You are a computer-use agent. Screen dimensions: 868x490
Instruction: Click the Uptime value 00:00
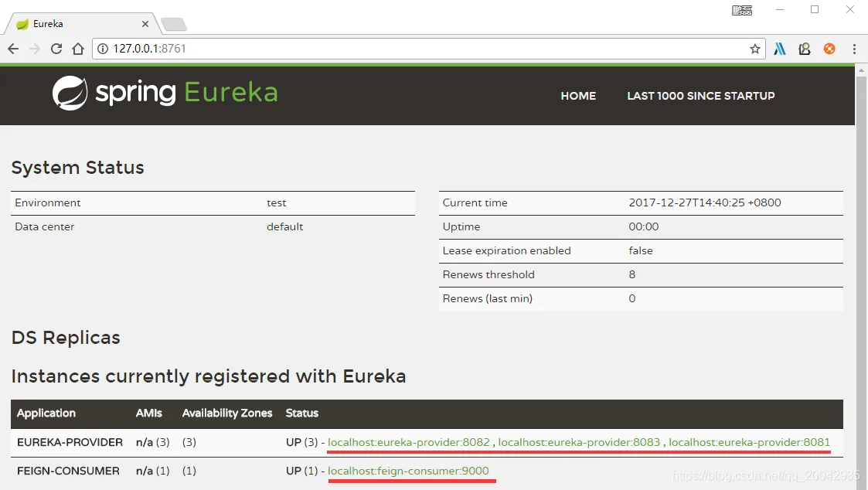(x=643, y=226)
